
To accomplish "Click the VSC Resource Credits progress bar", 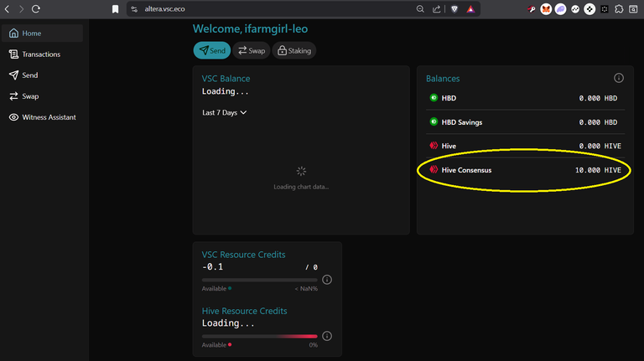I will click(260, 280).
